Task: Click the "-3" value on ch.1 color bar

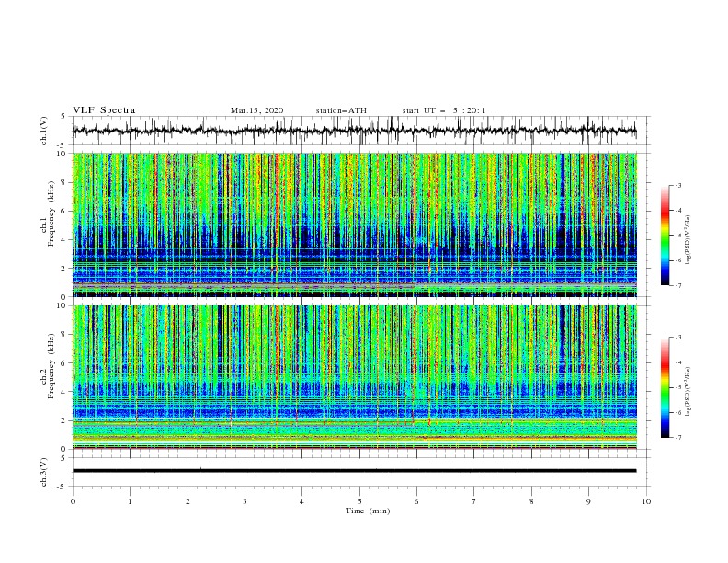Action: coord(677,185)
